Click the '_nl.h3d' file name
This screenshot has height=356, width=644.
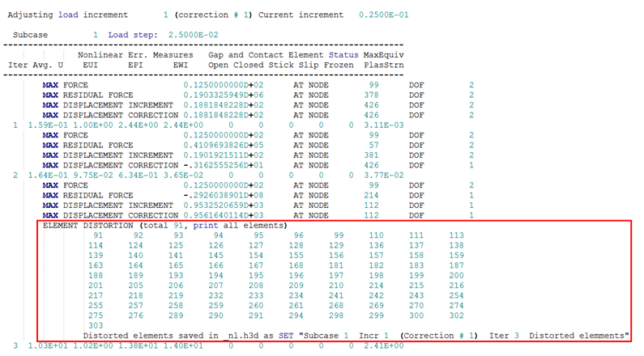241,336
